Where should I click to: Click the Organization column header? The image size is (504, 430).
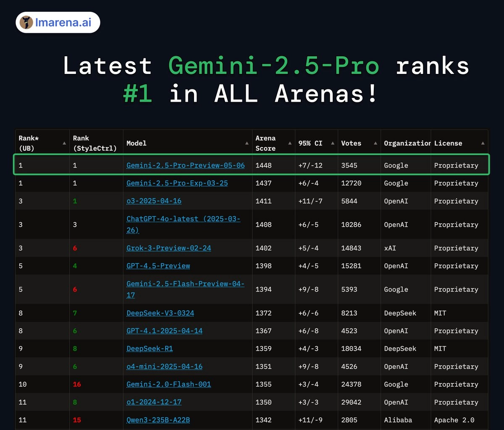(x=407, y=143)
